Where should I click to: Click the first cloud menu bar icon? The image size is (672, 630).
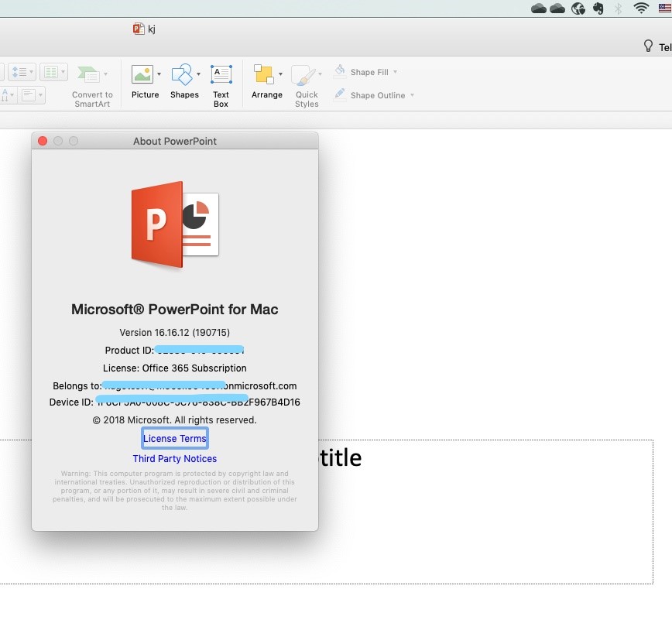539,9
